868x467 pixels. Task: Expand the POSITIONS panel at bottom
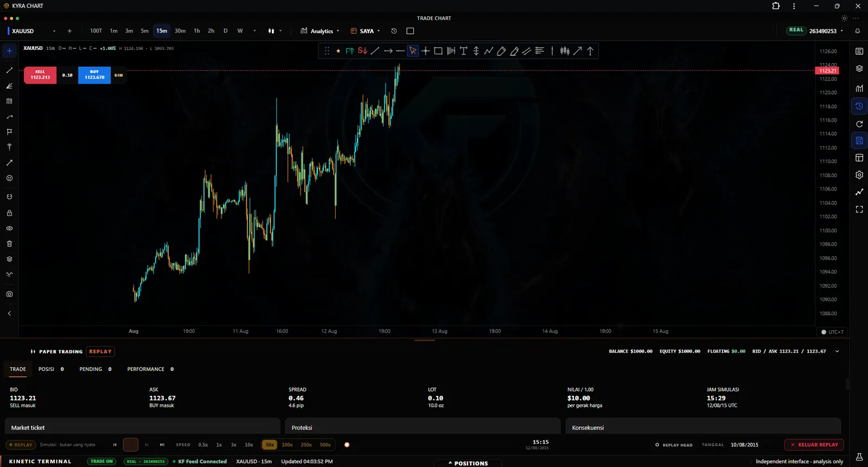click(468, 463)
